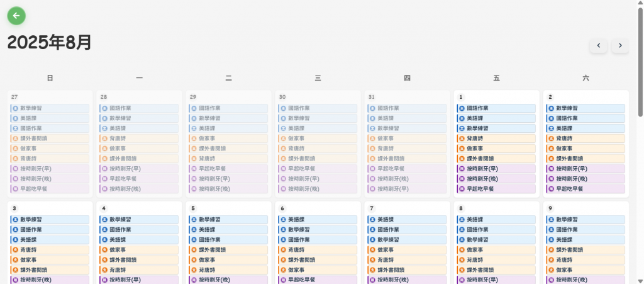Open the 做家事 task on August 1

click(496, 149)
